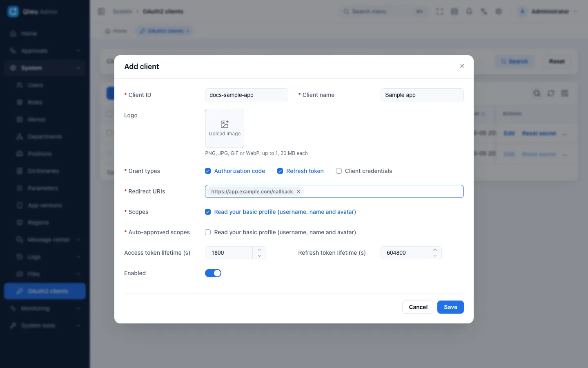Click the Qiwu Admin logo in the sidebar
588x368 pixels.
(13, 11)
